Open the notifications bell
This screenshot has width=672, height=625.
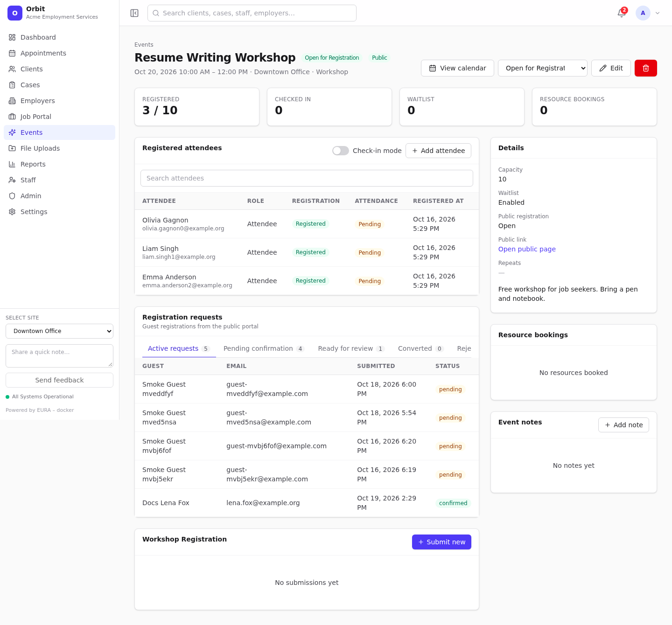(622, 13)
